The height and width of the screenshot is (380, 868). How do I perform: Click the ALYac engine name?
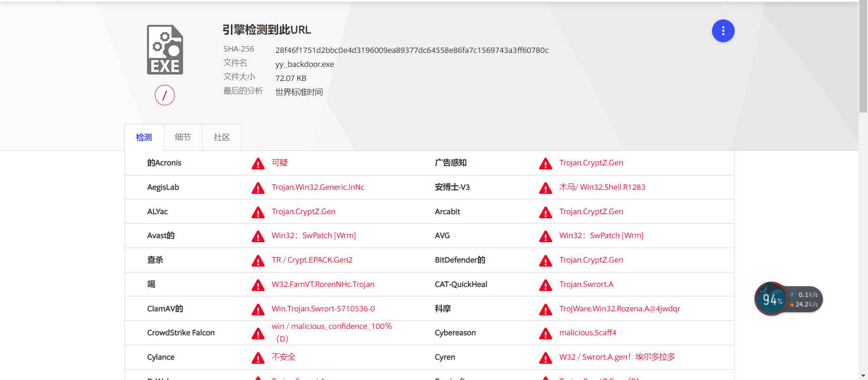pos(157,211)
